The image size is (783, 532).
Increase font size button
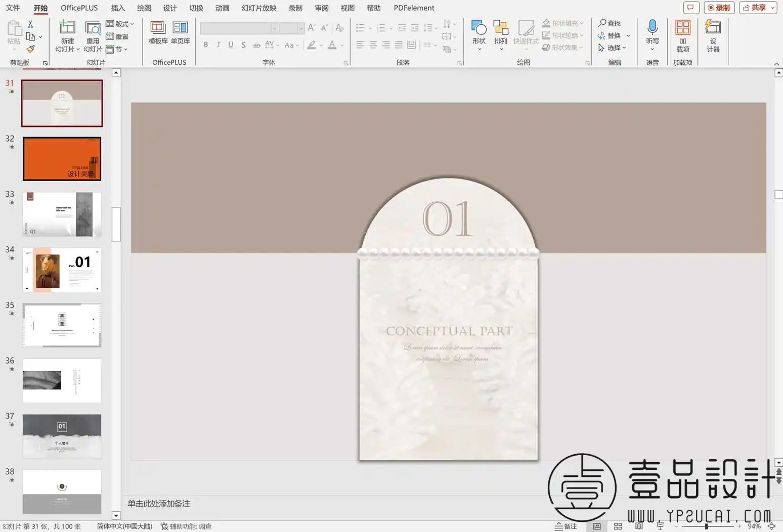click(311, 28)
